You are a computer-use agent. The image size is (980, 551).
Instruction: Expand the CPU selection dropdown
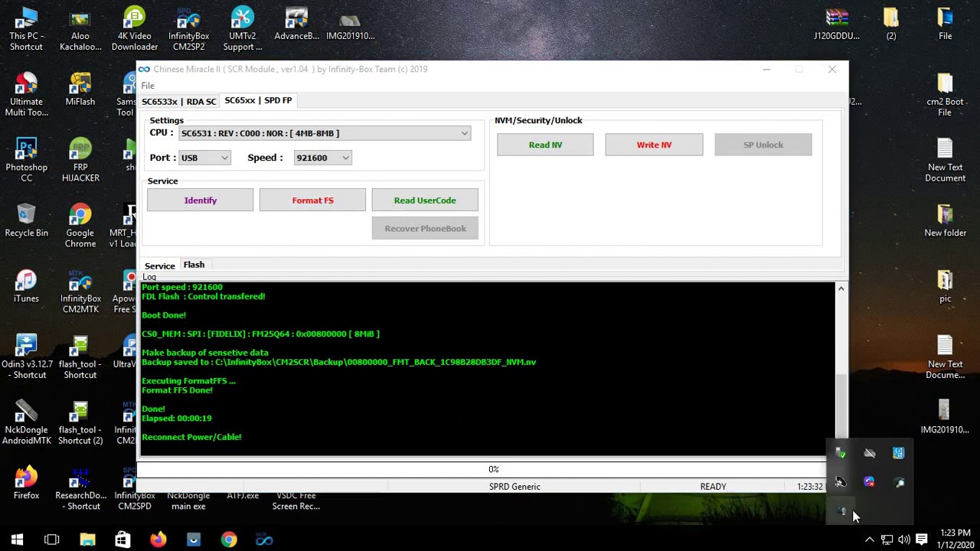[464, 133]
